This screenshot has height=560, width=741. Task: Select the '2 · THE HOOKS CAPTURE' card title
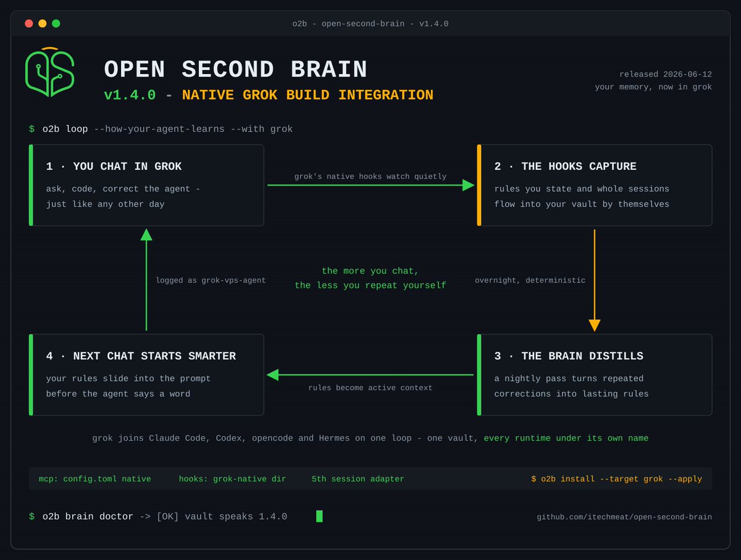tap(565, 166)
